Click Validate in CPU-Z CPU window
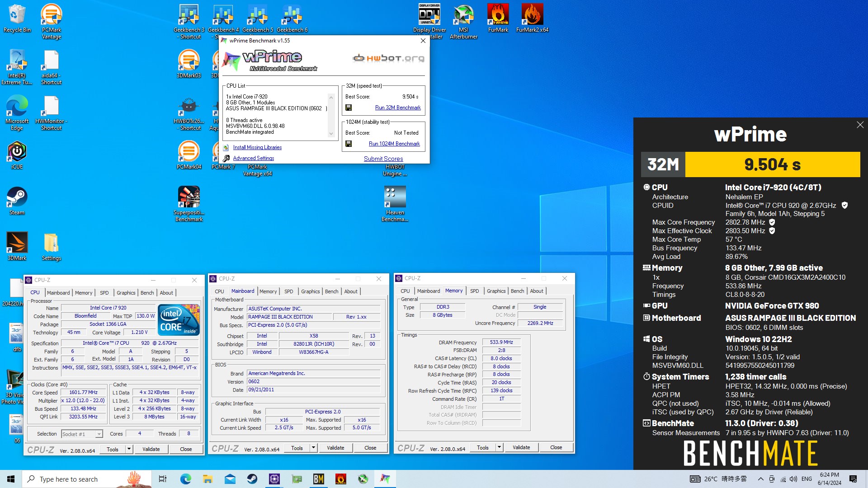This screenshot has width=868, height=488. point(151,449)
